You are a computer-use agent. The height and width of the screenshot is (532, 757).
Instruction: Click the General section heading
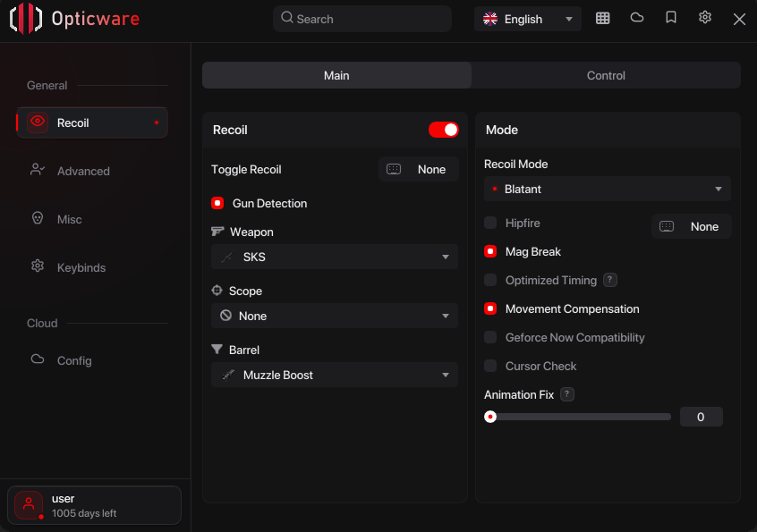47,85
